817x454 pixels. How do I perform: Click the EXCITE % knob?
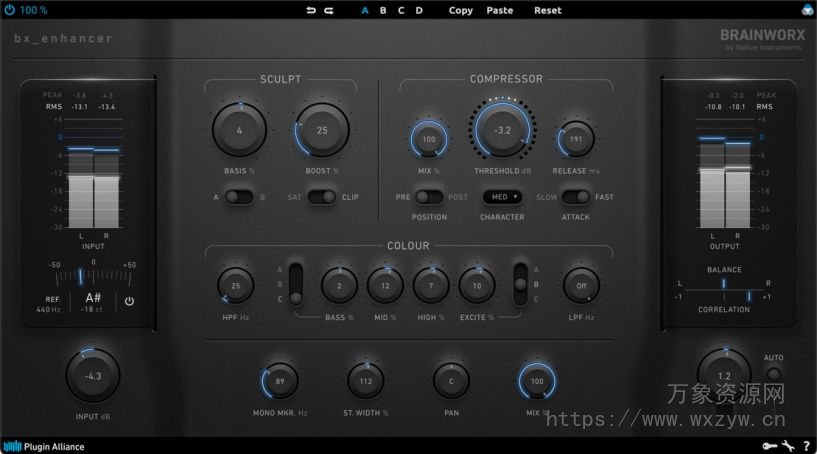coord(477,286)
